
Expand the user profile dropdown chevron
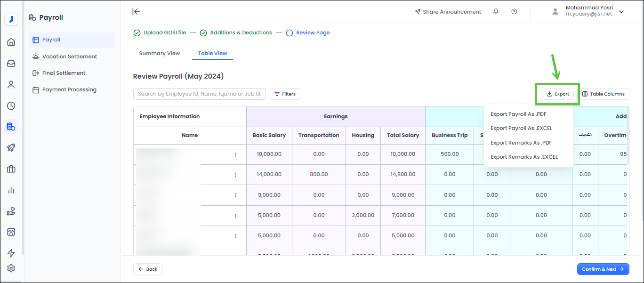[621, 12]
